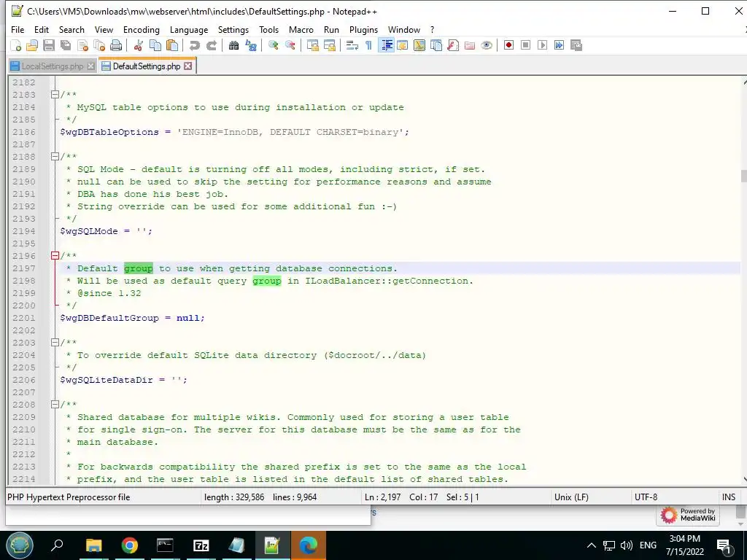Open the Encoding menu
This screenshot has height=560, width=747.
[x=142, y=29]
